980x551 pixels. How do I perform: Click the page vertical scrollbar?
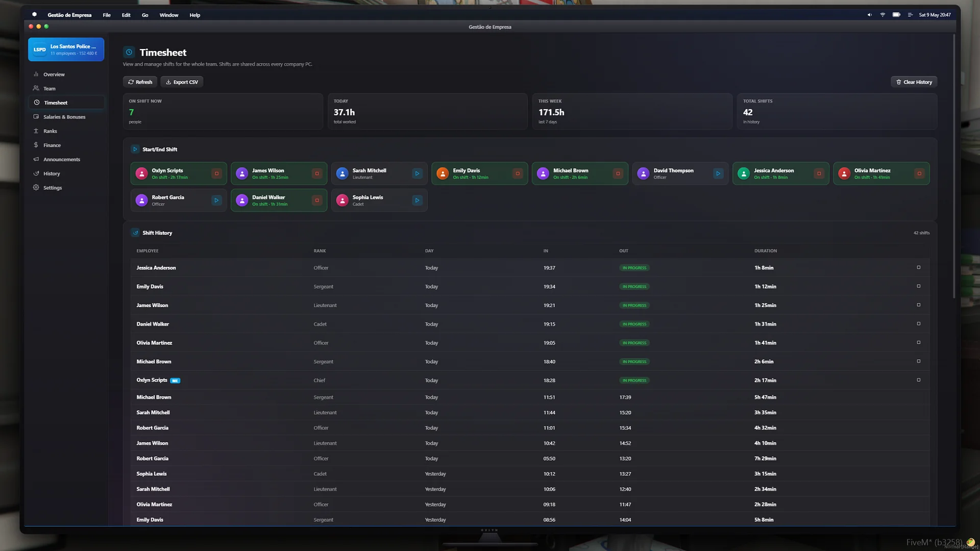click(x=953, y=166)
